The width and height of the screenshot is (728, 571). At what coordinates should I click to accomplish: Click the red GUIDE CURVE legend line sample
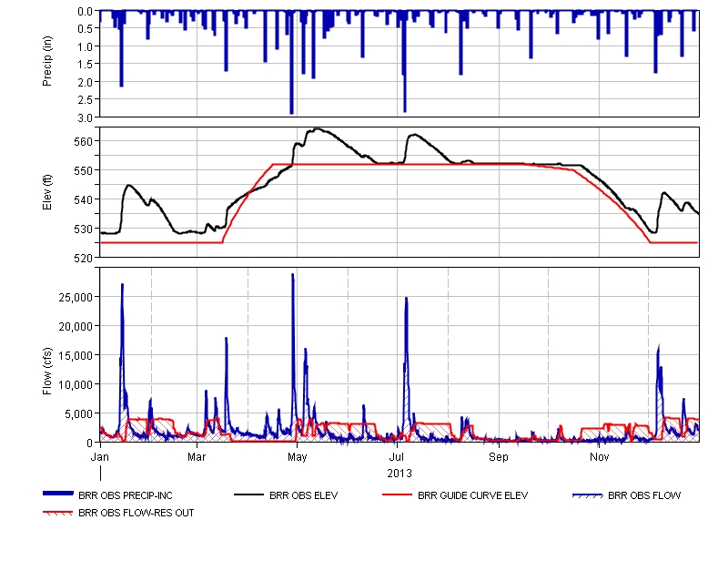coord(397,495)
